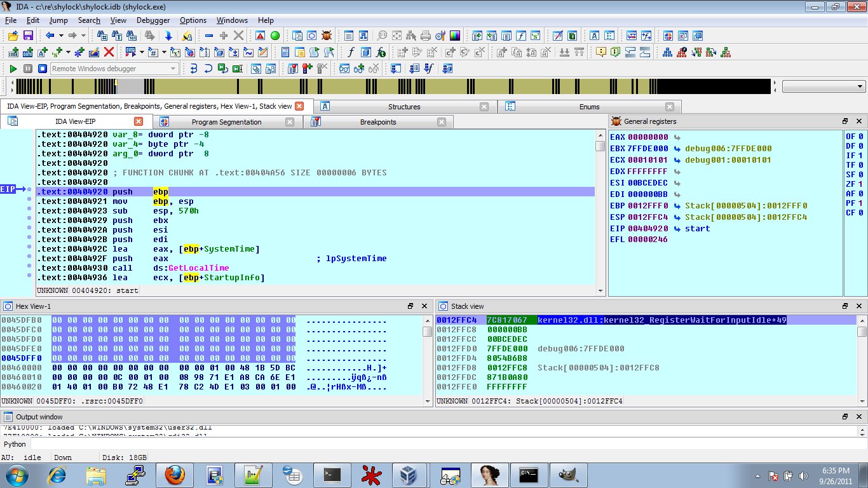Float the Output window panel
Image resolution: width=868 pixels, height=488 pixels.
[845, 417]
